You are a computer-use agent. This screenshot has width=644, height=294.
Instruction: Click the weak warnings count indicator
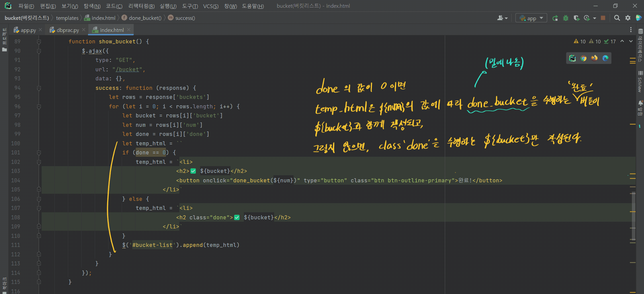[595, 41]
